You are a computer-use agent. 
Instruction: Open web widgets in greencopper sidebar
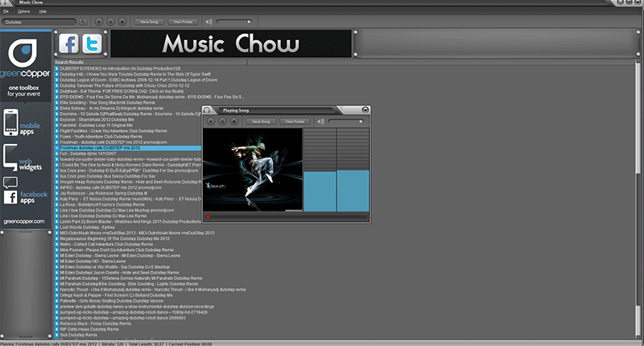(x=23, y=158)
